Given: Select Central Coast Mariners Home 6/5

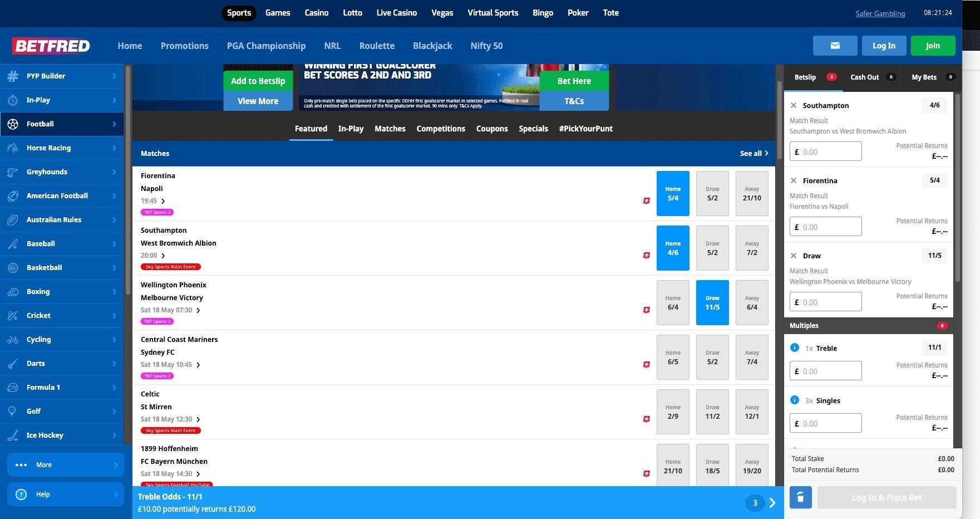Looking at the screenshot, I should tap(673, 357).
